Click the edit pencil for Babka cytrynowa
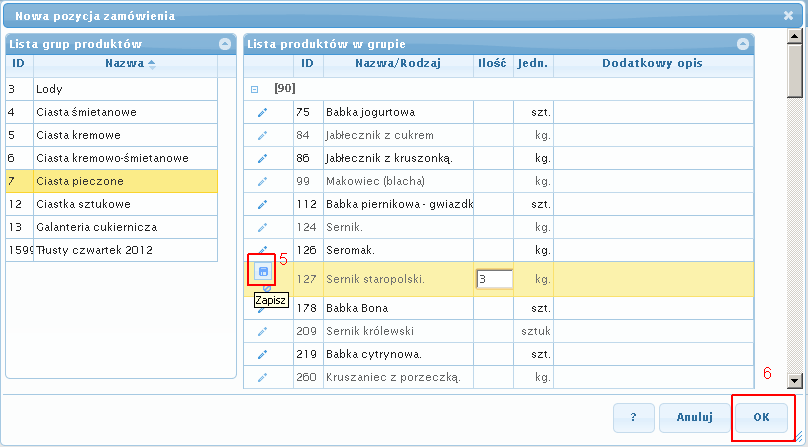The image size is (808, 447). click(x=262, y=354)
